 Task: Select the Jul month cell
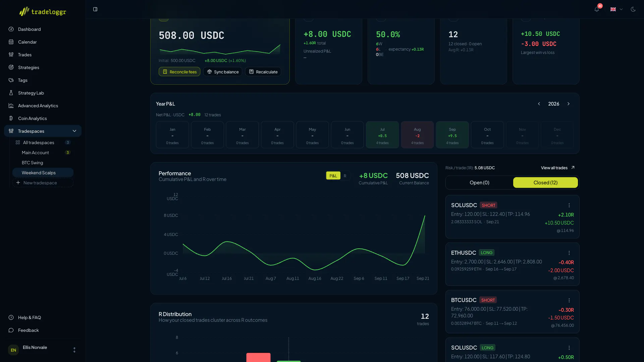point(382,135)
